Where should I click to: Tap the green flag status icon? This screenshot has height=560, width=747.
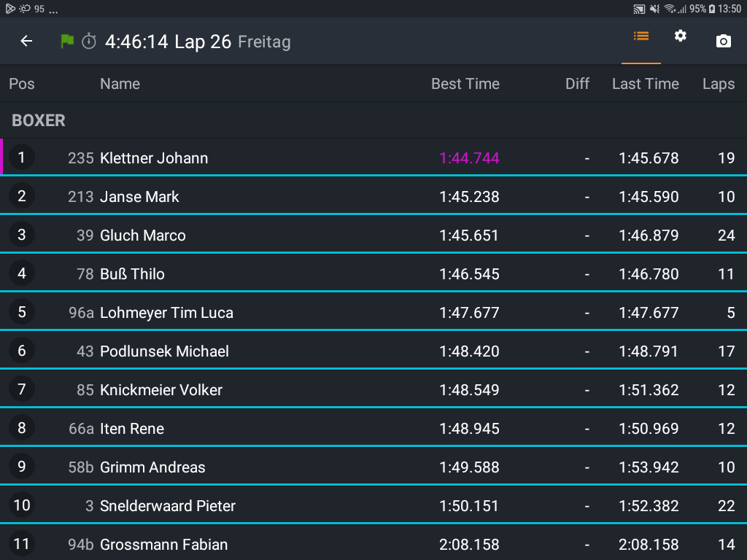[67, 42]
